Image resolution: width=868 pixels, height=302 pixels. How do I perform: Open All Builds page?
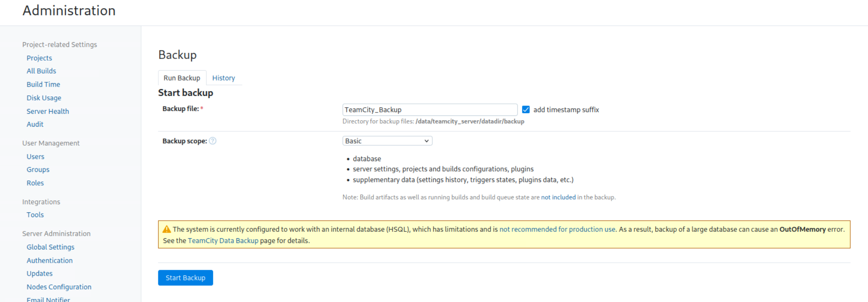pyautogui.click(x=41, y=71)
